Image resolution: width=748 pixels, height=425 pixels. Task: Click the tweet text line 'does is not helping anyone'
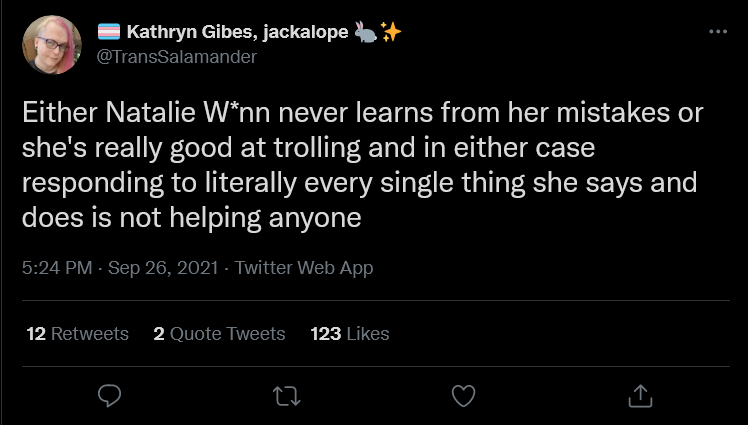191,218
